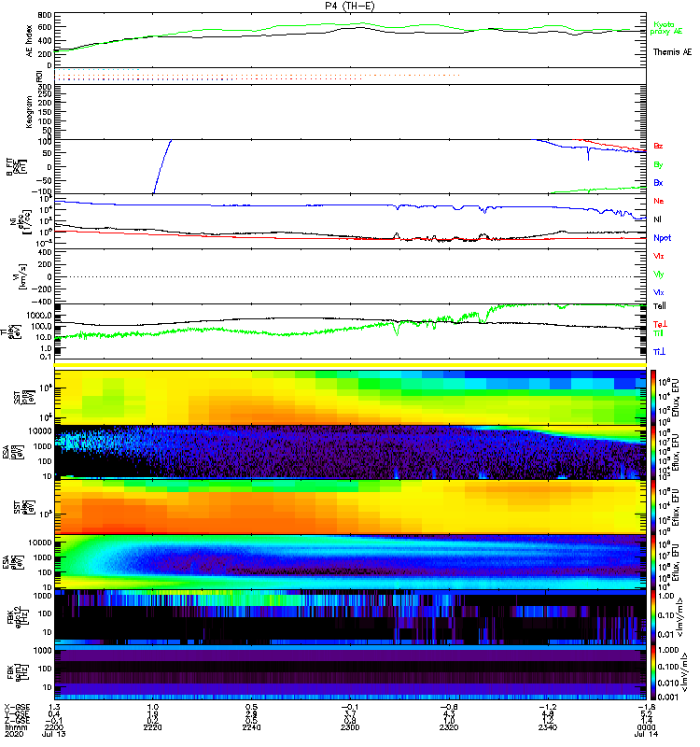Select the green Viy velocity legend label
This screenshot has height=747, width=700.
pos(659,275)
